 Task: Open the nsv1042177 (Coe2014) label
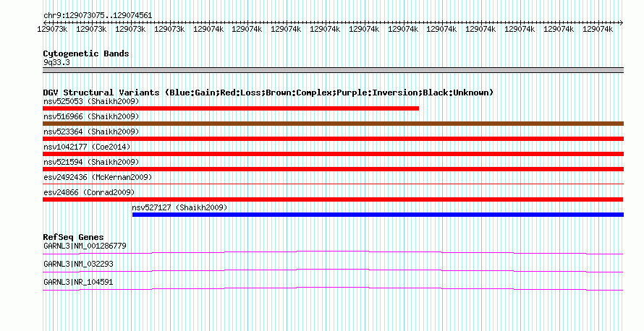pos(87,147)
